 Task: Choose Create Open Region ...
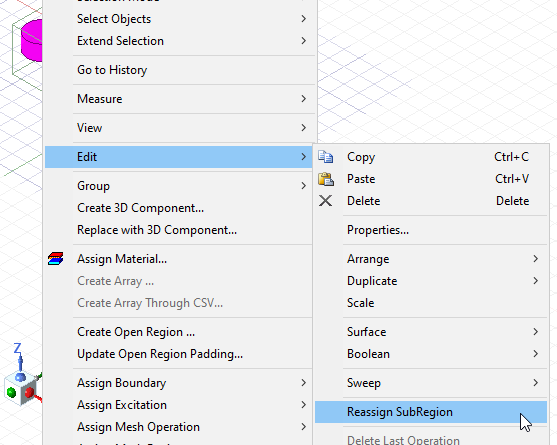point(179,332)
